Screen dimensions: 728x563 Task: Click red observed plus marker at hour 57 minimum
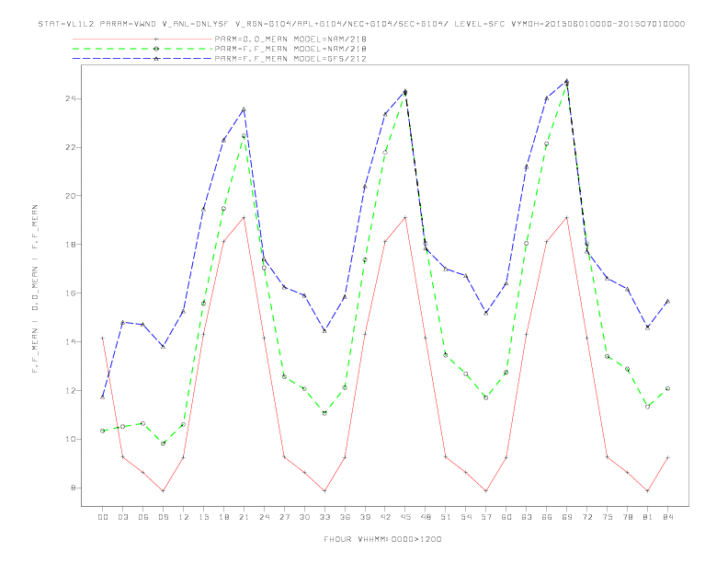[486, 491]
